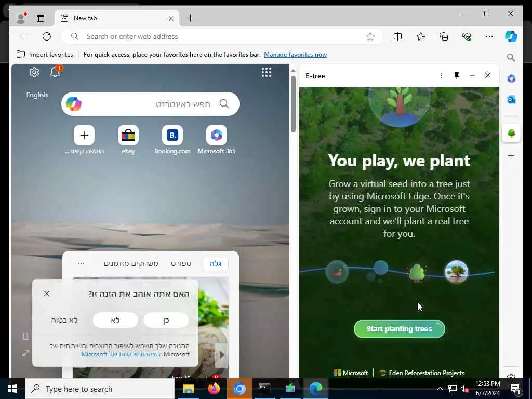Open the Favorites list icon

point(421,36)
